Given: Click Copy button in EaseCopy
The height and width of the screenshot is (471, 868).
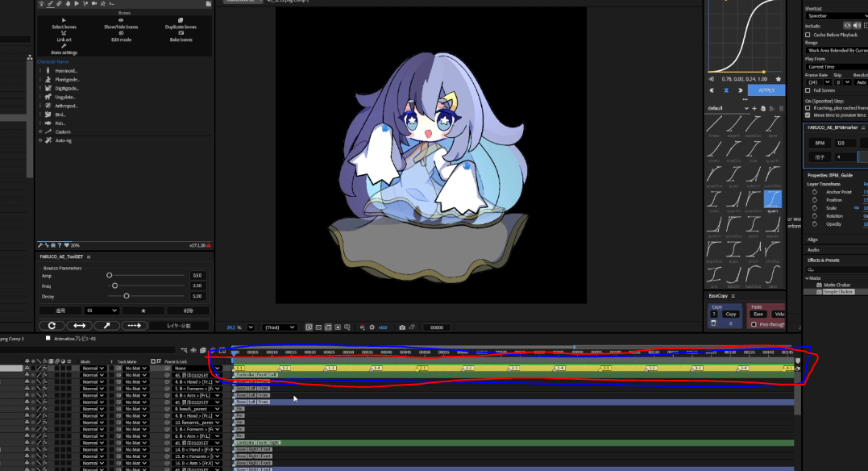Looking at the screenshot, I should point(731,315).
